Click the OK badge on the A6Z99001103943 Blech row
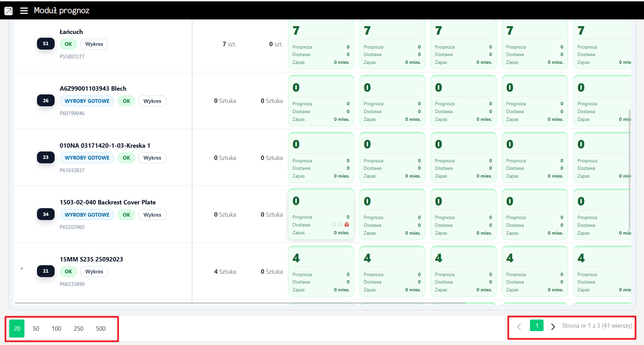Image resolution: width=644 pixels, height=345 pixels. coord(127,101)
